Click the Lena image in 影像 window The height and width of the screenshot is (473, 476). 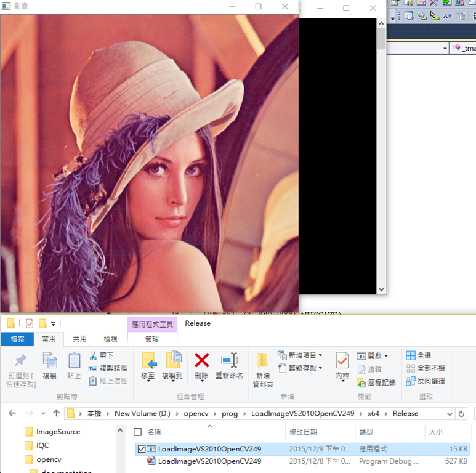[150, 163]
